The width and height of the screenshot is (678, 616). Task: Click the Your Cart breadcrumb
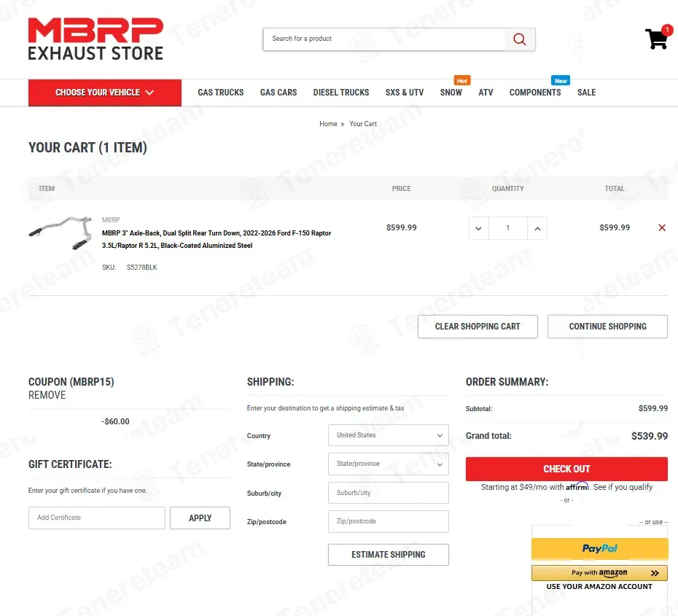click(x=363, y=124)
